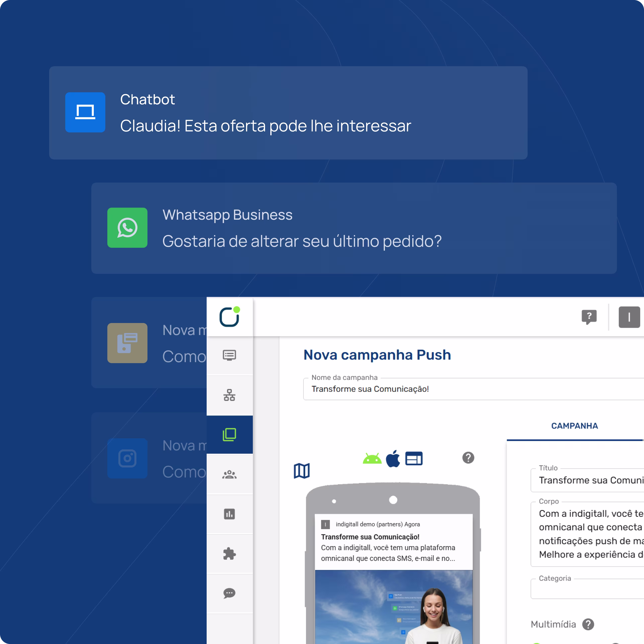
Task: Edit the Nome da campanha input field
Action: 433,389
